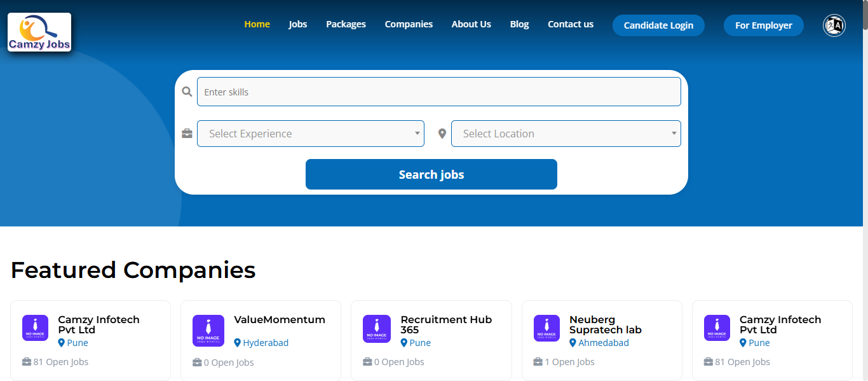Click the Neuberg Supratech lab logo image
The width and height of the screenshot is (868, 381).
pos(546,328)
